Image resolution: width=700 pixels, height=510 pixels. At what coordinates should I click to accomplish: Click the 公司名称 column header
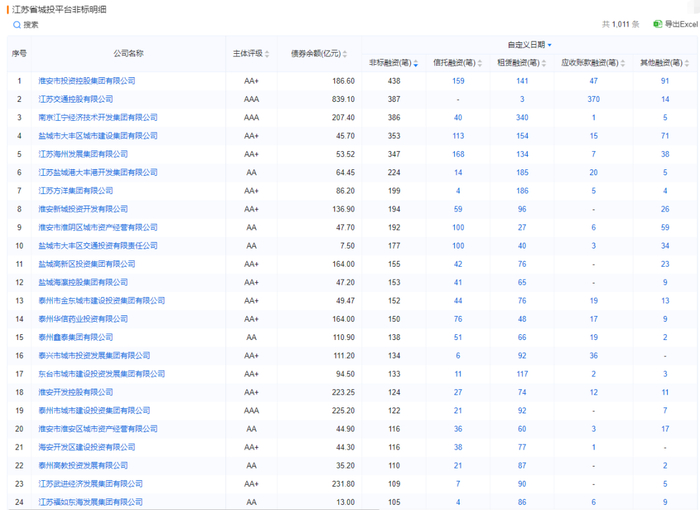click(128, 54)
